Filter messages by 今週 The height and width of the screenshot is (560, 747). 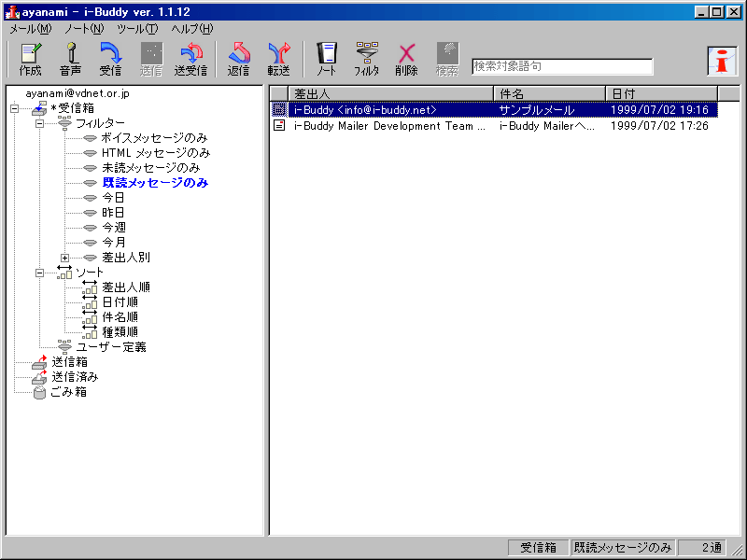pyautogui.click(x=114, y=228)
